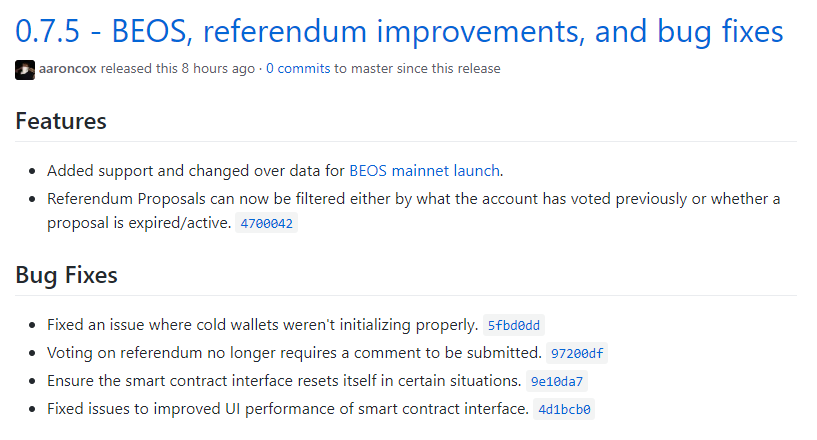Follow the BEOS mainnet launch link
The image size is (817, 440).
[x=424, y=171]
